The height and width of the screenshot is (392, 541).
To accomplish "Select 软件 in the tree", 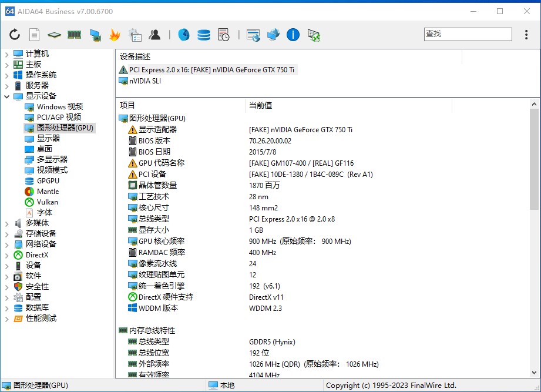I will (27, 276).
